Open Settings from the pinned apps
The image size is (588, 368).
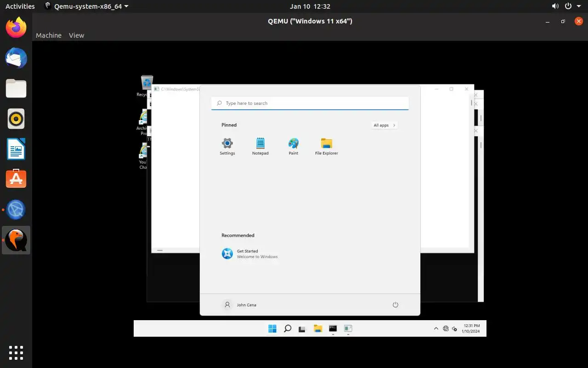(227, 147)
